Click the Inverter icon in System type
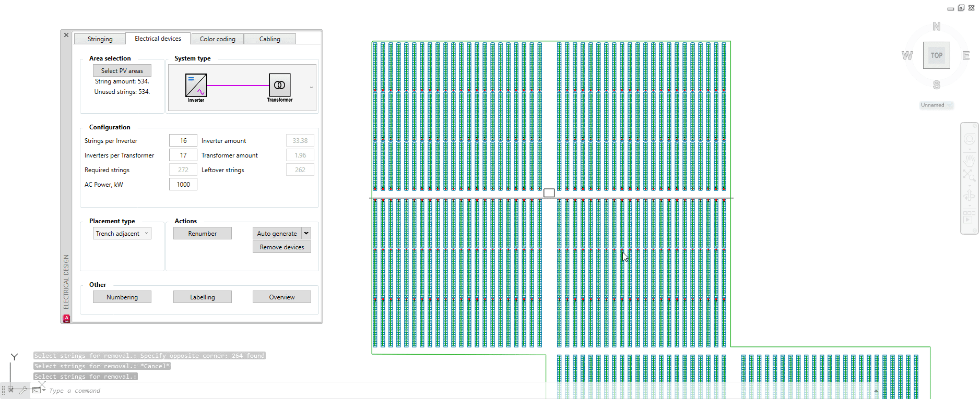Viewport: 980px width, 399px height. pos(196,85)
